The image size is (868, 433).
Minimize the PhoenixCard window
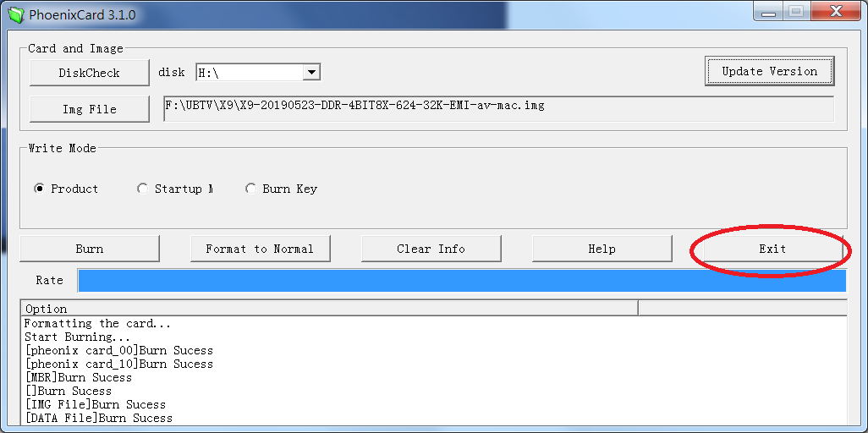coord(767,12)
